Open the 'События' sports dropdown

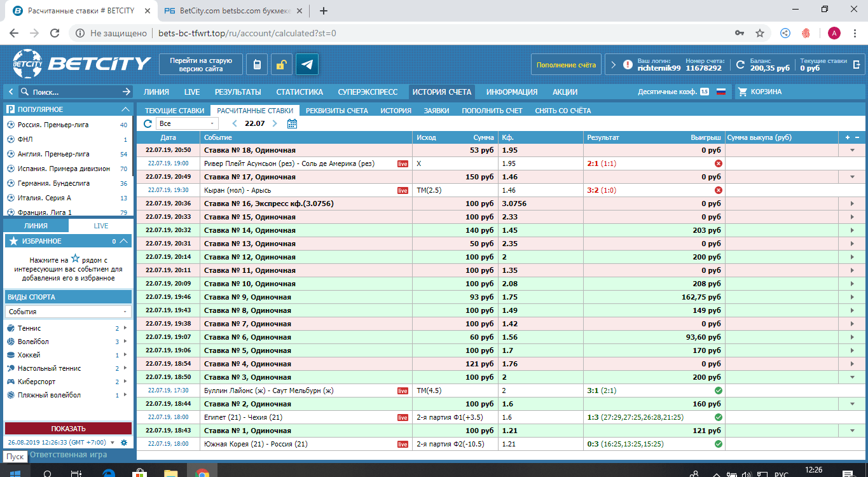(68, 312)
